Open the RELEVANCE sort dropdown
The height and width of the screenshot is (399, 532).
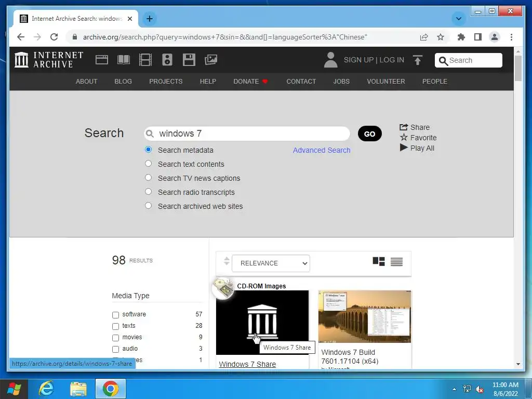coord(271,263)
